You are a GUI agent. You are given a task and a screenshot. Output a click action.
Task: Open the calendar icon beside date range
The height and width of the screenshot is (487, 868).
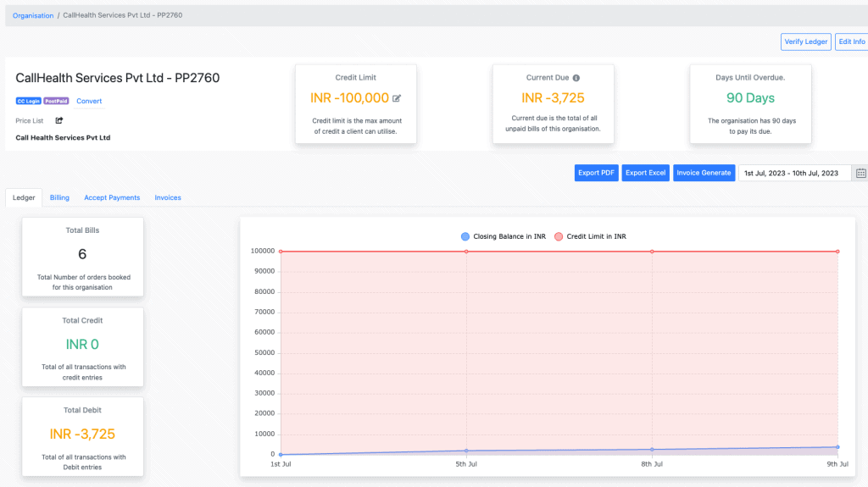tap(860, 173)
